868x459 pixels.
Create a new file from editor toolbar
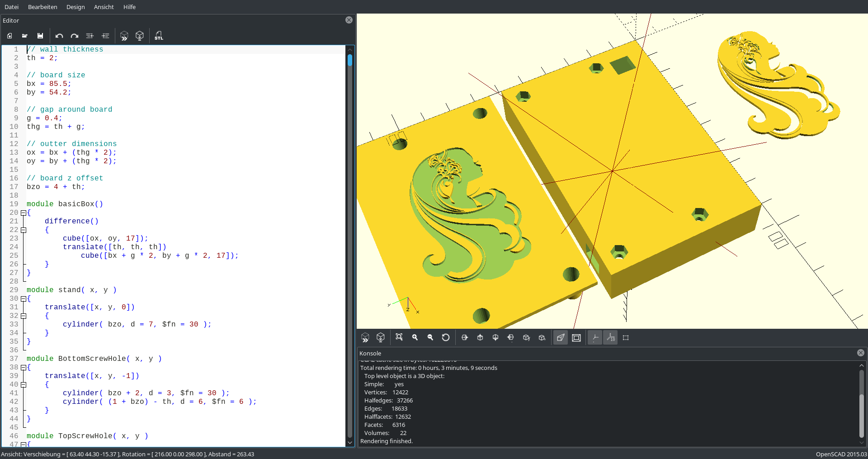[x=9, y=36]
